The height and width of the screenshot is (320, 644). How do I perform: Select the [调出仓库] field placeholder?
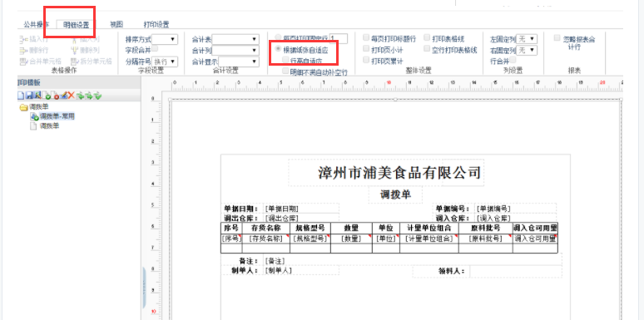[x=282, y=218]
